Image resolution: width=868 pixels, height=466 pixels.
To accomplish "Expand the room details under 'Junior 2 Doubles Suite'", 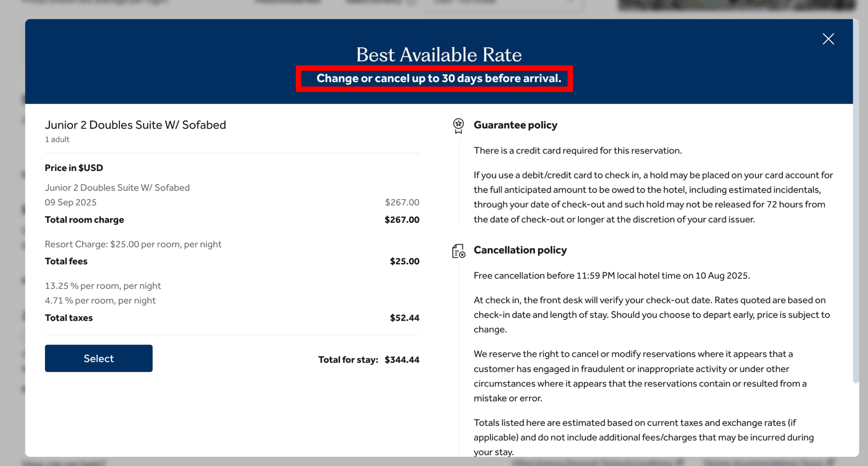I will (135, 125).
